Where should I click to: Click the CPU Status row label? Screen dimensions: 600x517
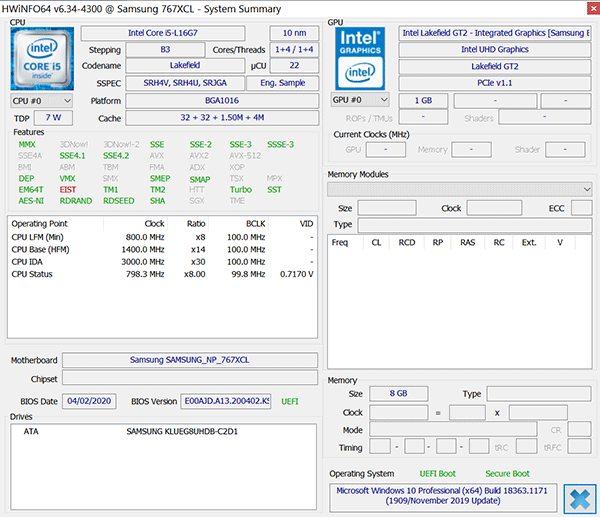(32, 274)
